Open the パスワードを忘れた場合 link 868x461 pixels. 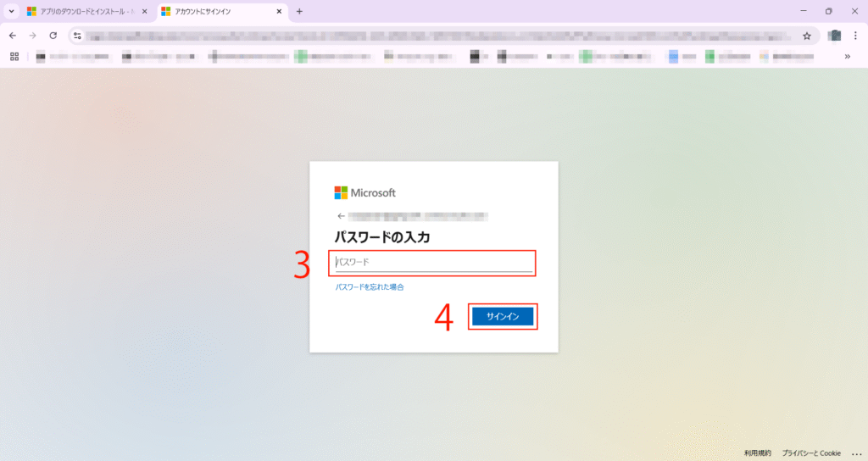tap(370, 287)
